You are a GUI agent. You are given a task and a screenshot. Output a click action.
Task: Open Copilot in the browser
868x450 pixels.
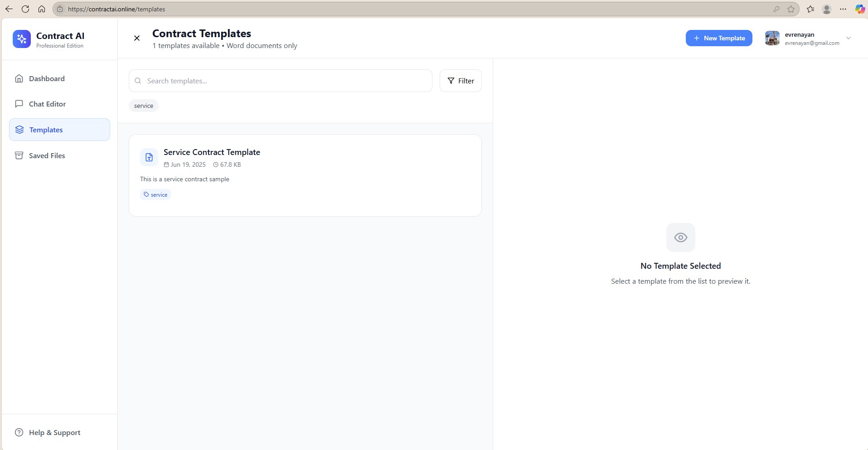tap(860, 9)
